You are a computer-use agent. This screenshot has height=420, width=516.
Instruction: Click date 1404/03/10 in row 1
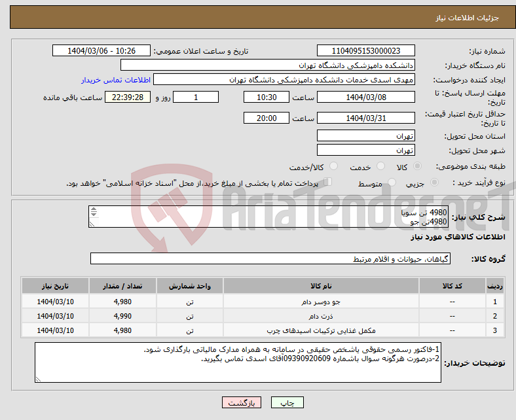(x=55, y=302)
